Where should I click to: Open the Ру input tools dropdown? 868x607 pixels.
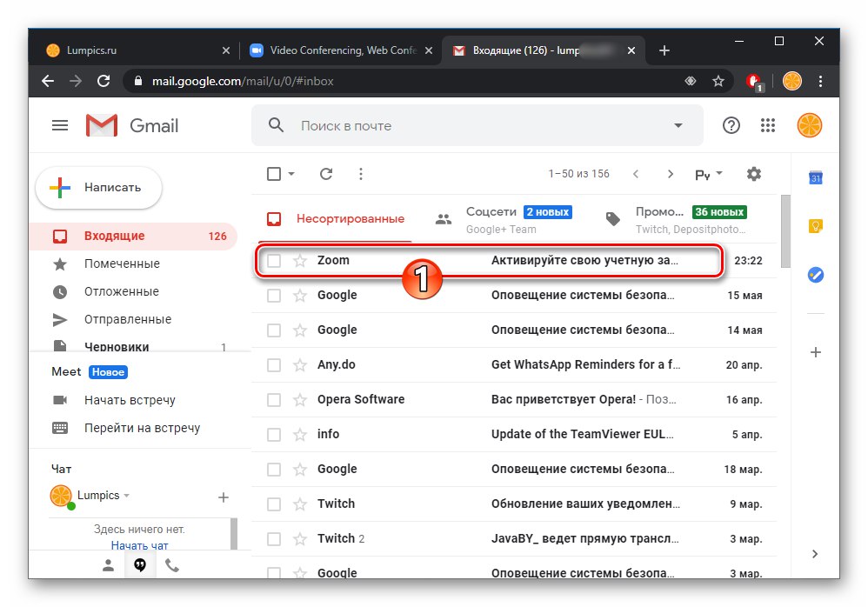tap(709, 174)
